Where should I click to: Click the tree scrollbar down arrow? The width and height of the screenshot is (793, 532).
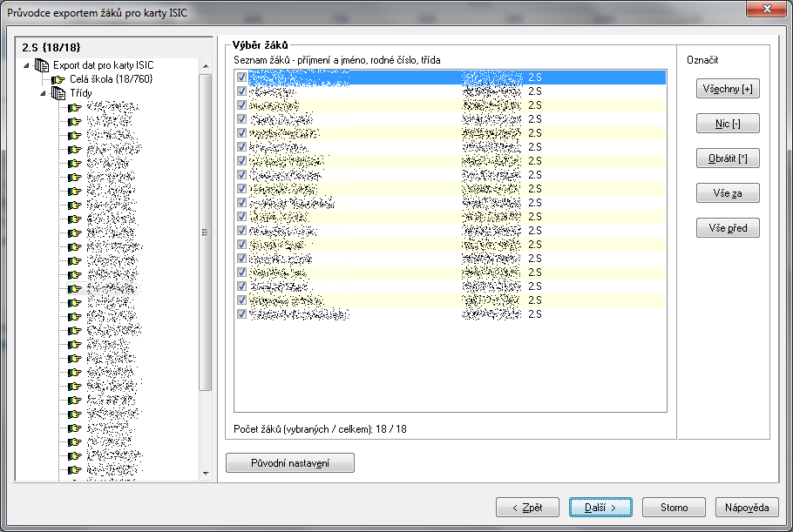pos(206,474)
